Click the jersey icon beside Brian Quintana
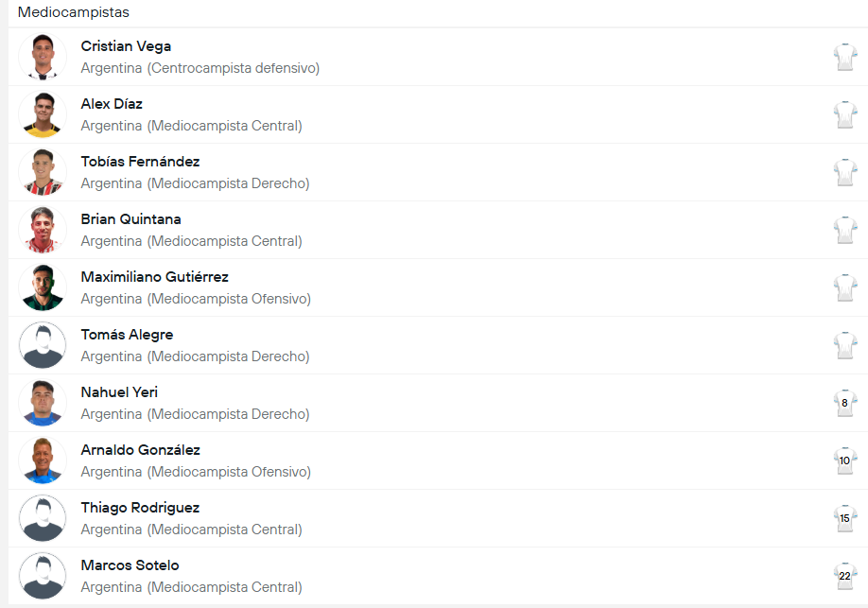This screenshot has width=868, height=608. (844, 230)
